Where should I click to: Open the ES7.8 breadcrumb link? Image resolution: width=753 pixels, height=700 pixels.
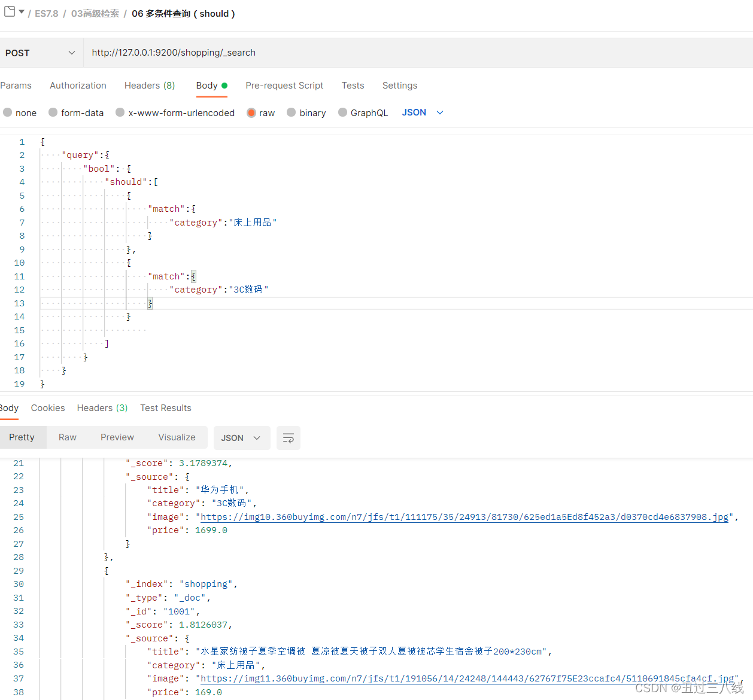coord(46,13)
